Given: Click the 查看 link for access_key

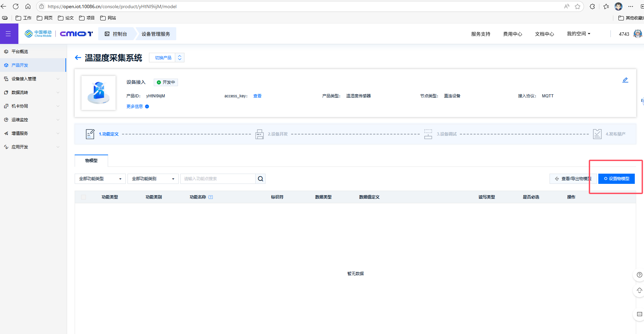Looking at the screenshot, I should [x=257, y=96].
